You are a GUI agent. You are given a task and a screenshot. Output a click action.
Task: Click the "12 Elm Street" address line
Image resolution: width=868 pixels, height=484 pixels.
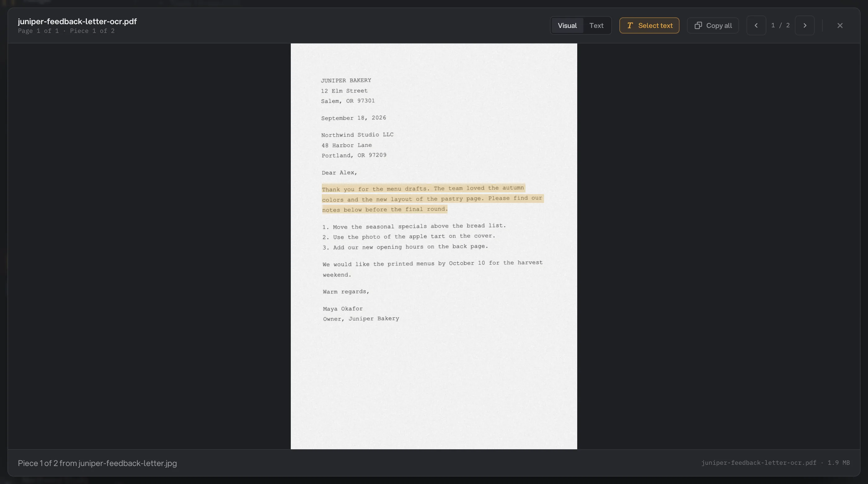[344, 91]
